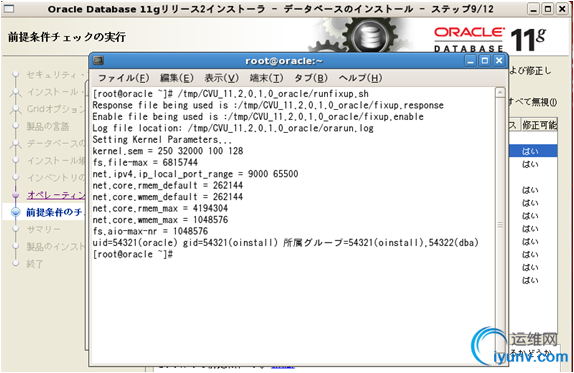Click the terminal vertical scrollbar thumb
Screen dimensions: 574x373
click(500, 224)
